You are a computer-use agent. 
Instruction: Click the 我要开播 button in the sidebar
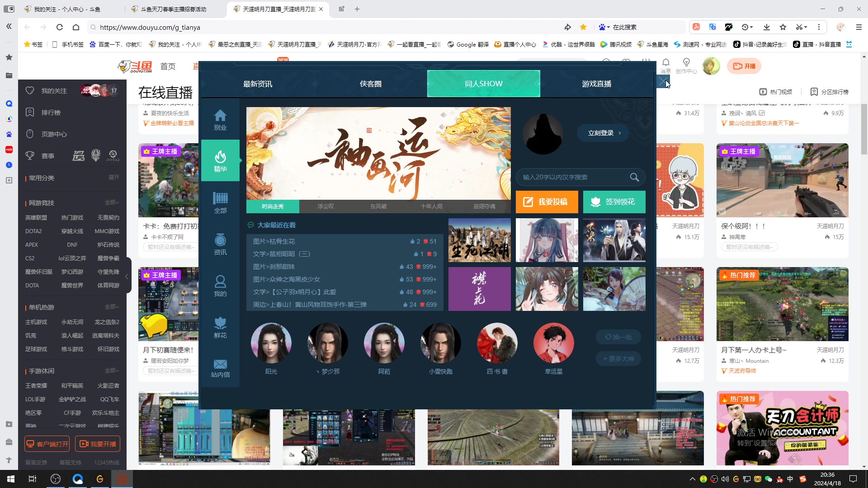(98, 444)
